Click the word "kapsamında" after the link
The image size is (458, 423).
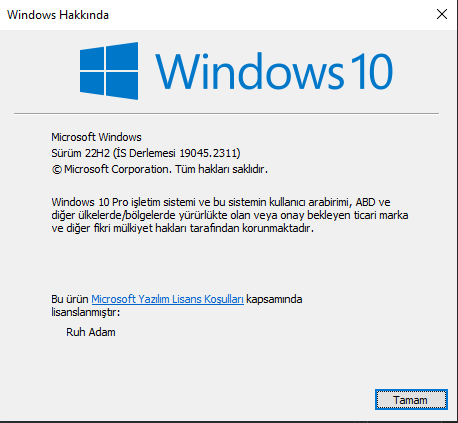pyautogui.click(x=274, y=299)
